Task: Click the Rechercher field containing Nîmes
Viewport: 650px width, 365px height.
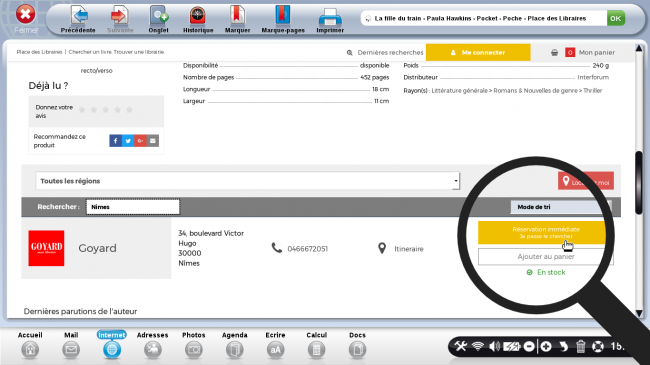Action: tap(133, 207)
